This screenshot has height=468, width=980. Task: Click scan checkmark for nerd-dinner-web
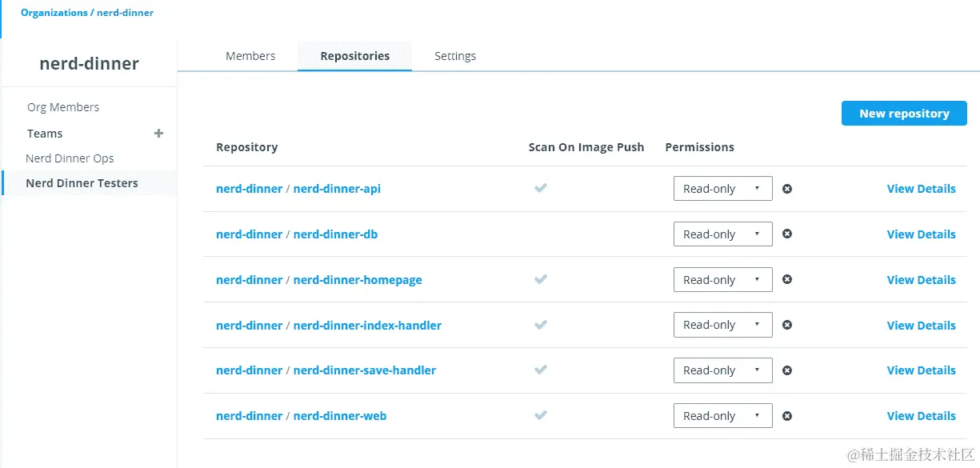tap(541, 416)
